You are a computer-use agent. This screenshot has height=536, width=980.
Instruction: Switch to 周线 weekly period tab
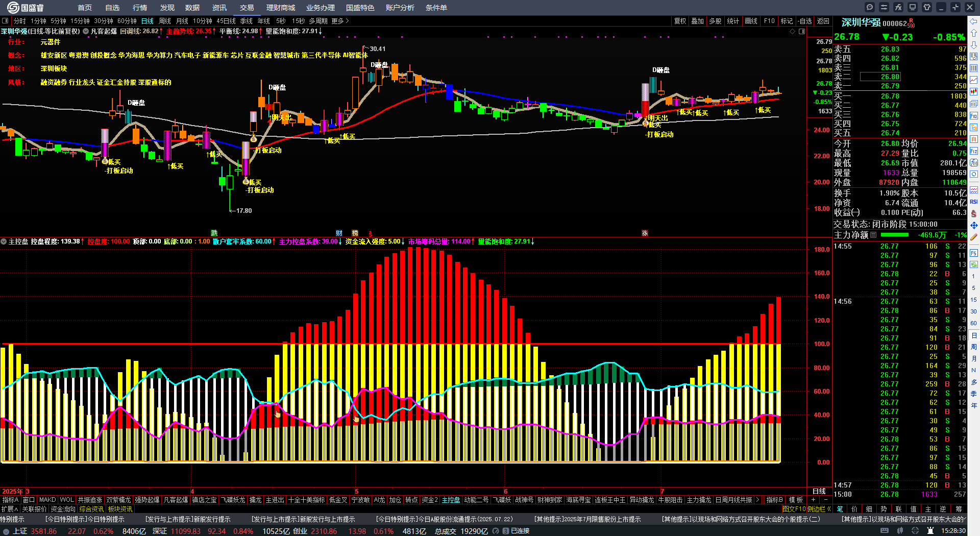click(165, 21)
